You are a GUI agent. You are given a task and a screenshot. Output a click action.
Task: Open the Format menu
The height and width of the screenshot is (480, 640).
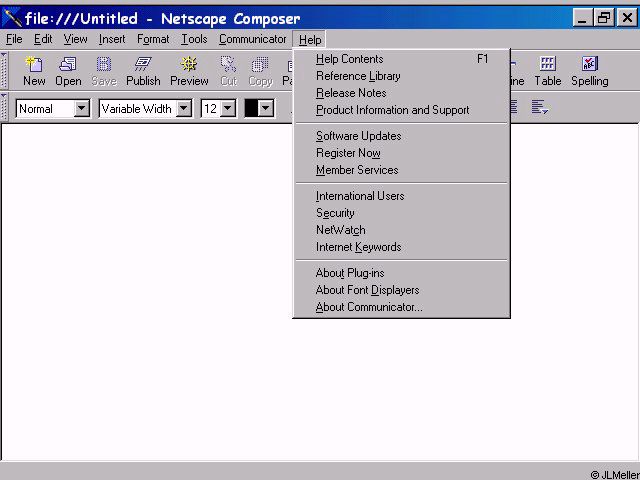(153, 39)
